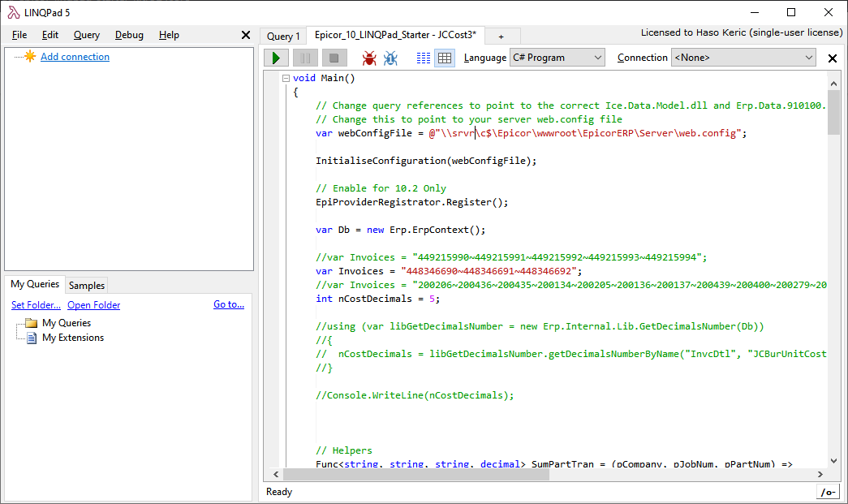Switch results to data grid view icon
Screen dimensions: 848x504
tap(445, 58)
